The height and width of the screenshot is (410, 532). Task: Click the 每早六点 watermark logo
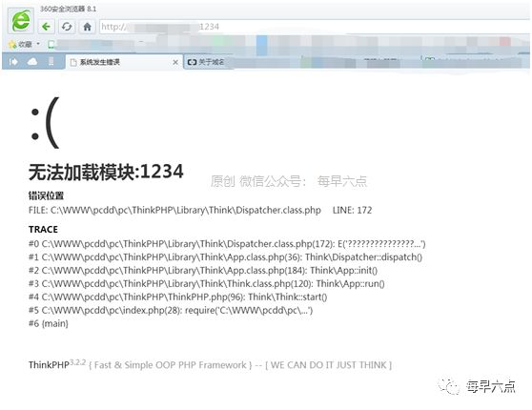(478, 386)
